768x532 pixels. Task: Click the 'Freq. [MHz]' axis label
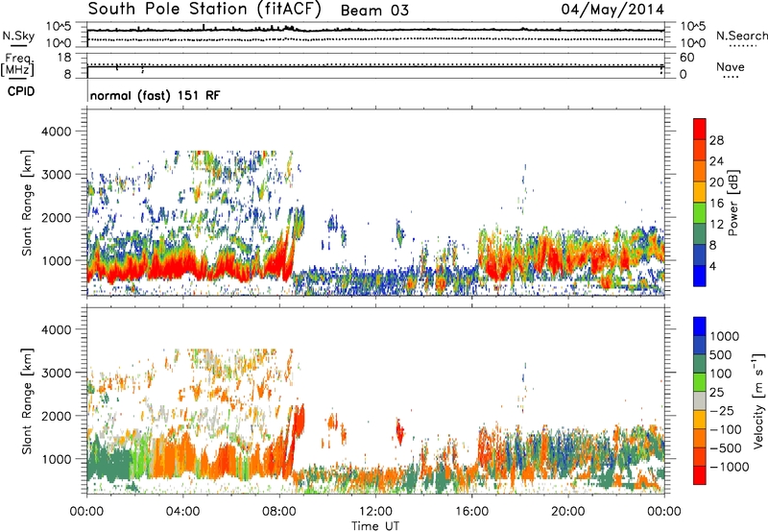pyautogui.click(x=17, y=64)
